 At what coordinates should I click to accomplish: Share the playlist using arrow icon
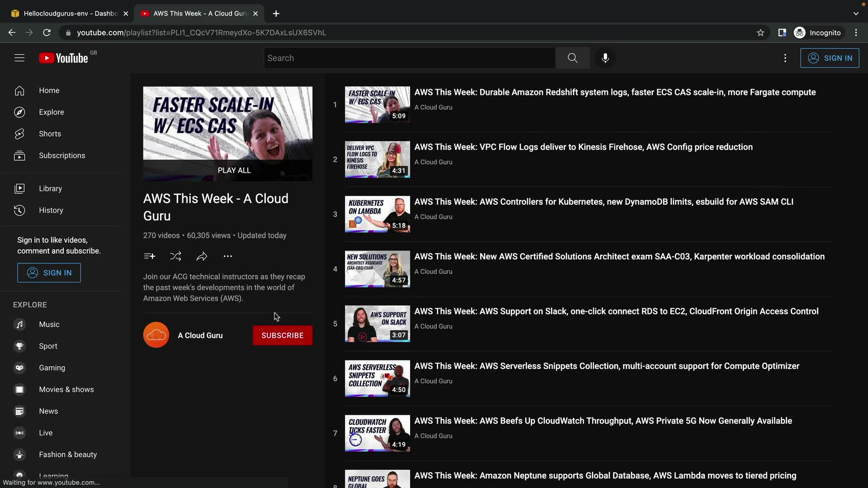click(x=202, y=257)
